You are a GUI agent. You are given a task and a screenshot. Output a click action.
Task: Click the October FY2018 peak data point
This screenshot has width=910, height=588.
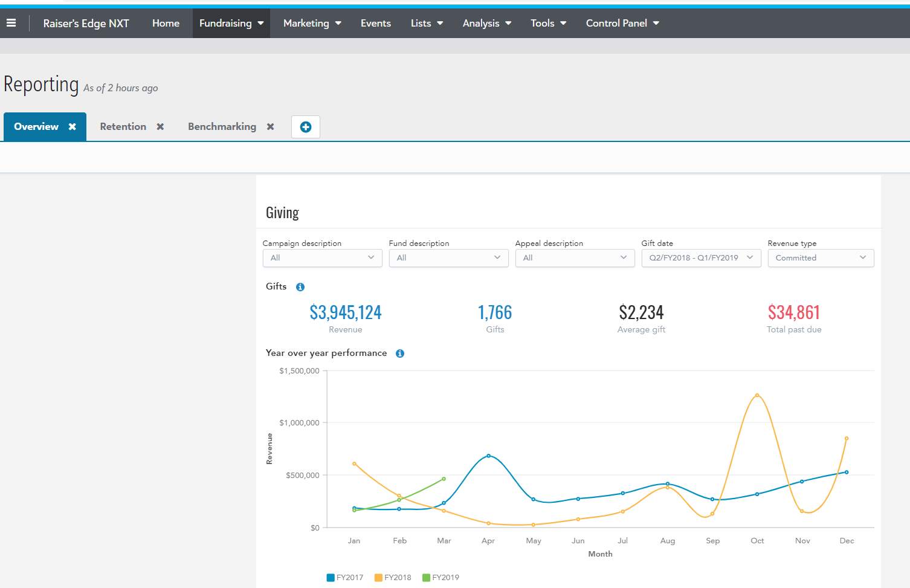coord(757,395)
